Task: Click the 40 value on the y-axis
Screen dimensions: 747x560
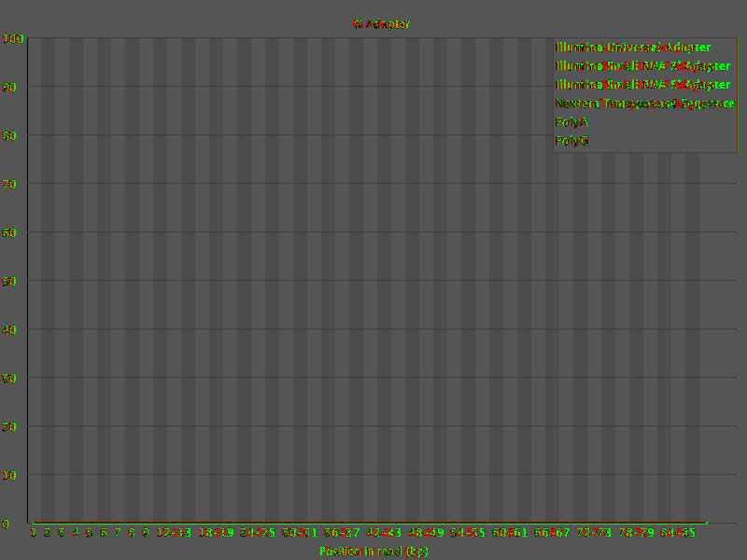Action: [x=9, y=330]
